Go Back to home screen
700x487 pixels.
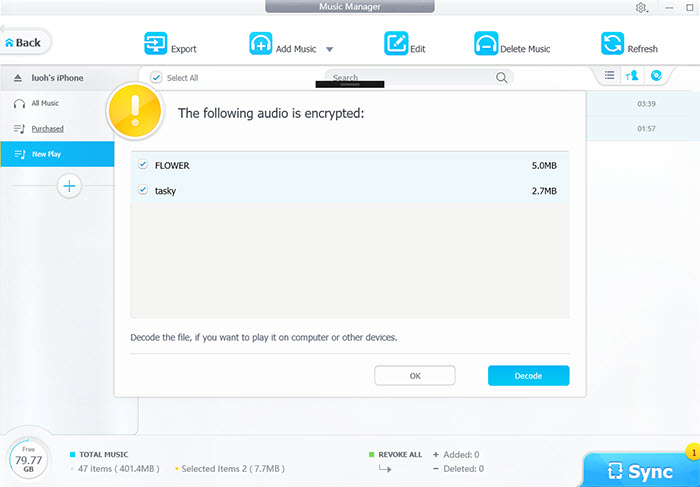coord(23,43)
